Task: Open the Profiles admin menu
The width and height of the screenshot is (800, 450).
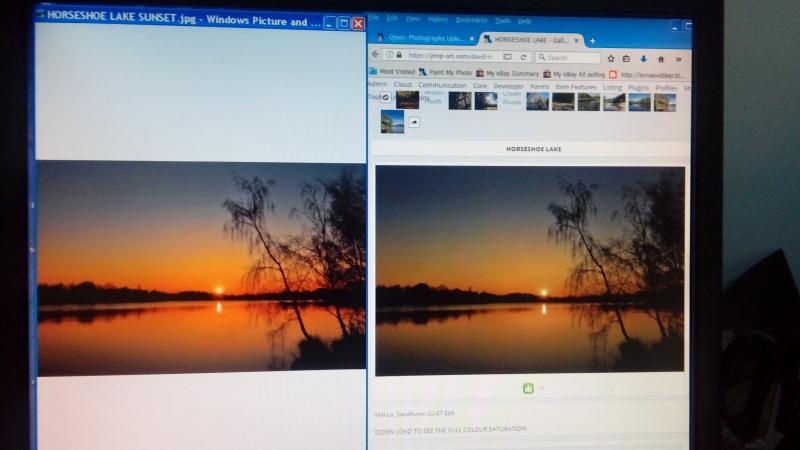Action: tap(666, 88)
